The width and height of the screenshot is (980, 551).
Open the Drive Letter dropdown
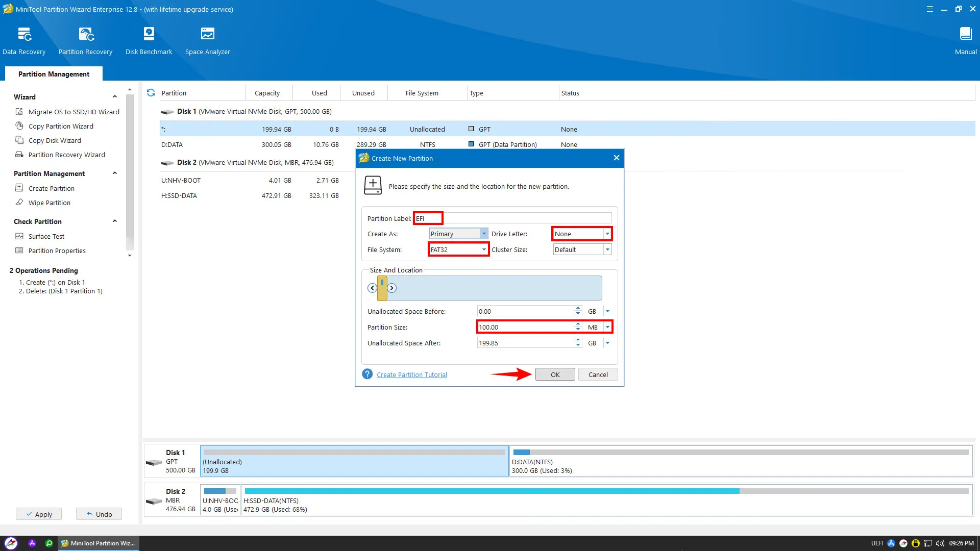(607, 234)
